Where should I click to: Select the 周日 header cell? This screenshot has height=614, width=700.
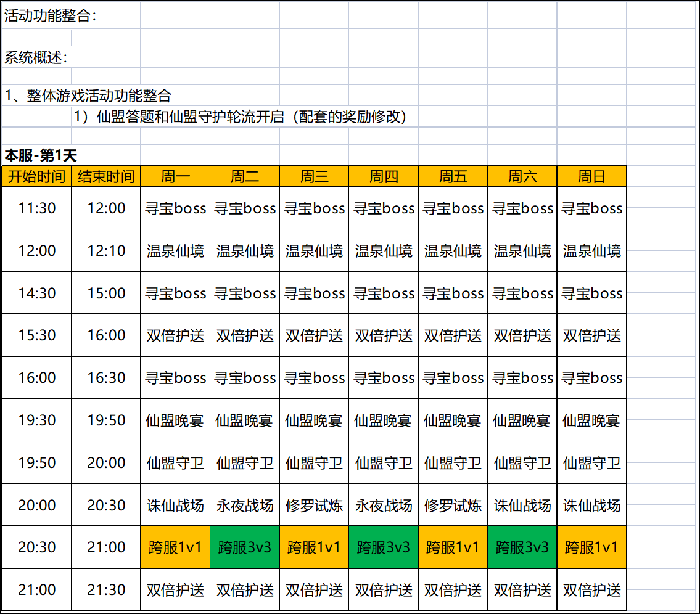(x=591, y=177)
